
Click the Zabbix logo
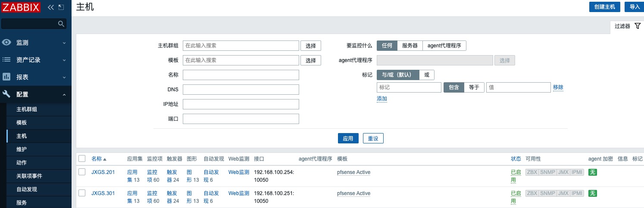click(x=22, y=7)
